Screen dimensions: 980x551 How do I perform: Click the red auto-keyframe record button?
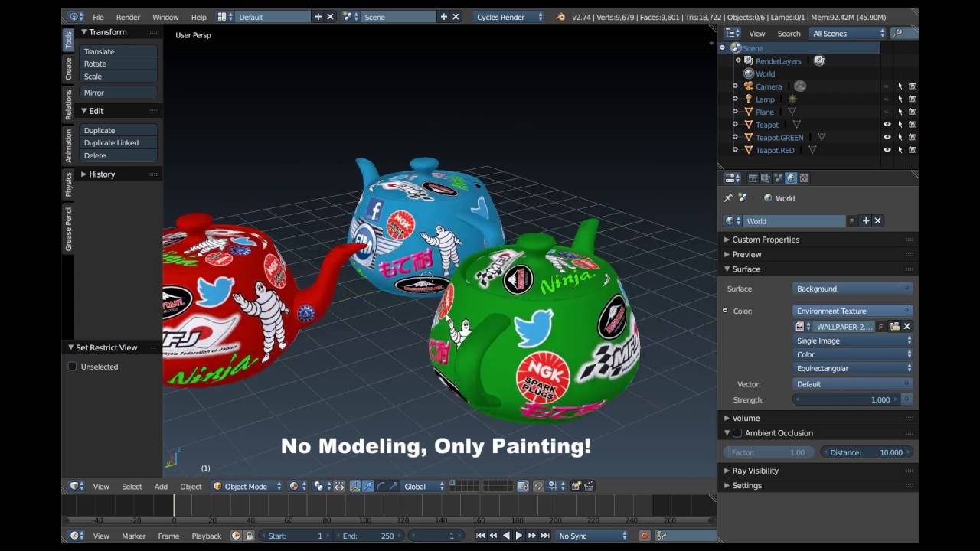tap(645, 536)
